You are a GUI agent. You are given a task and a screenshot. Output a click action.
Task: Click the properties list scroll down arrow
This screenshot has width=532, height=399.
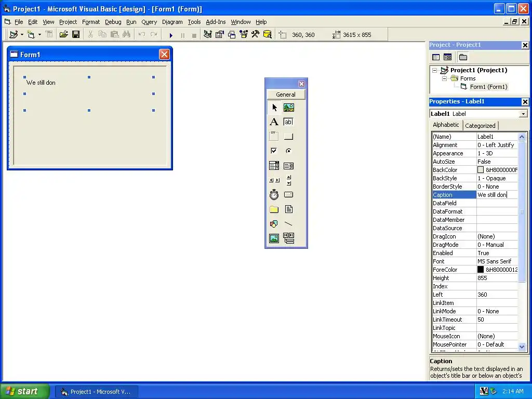pos(522,347)
